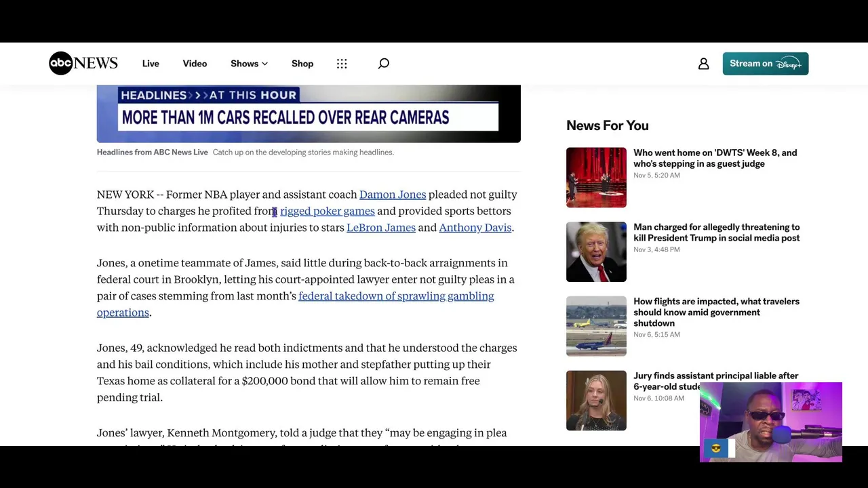Viewport: 868px width, 488px height.
Task: Click 'Headlines from ABC News Live' caption
Action: (153, 152)
